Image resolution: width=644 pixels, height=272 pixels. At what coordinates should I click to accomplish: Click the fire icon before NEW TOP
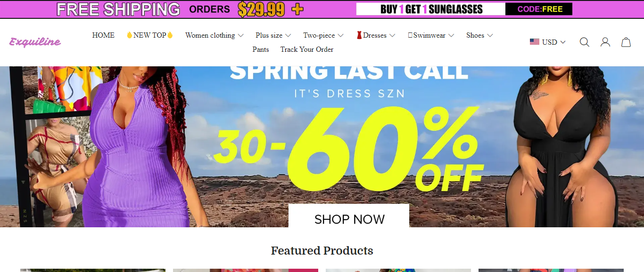[129, 35]
